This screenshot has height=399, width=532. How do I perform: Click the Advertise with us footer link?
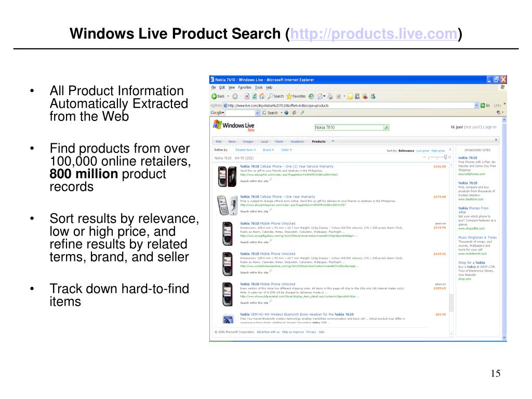pos(268,332)
